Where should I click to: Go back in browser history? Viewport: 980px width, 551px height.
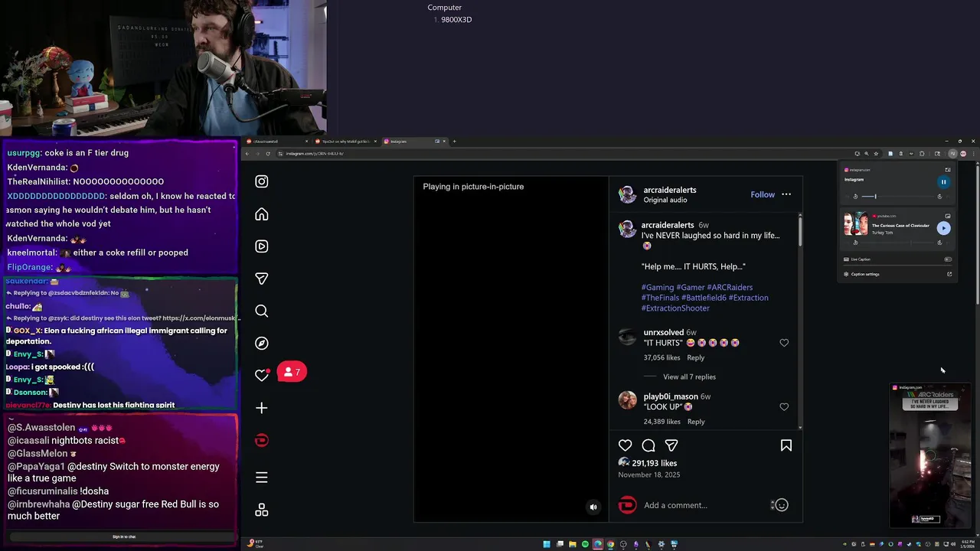coord(247,154)
